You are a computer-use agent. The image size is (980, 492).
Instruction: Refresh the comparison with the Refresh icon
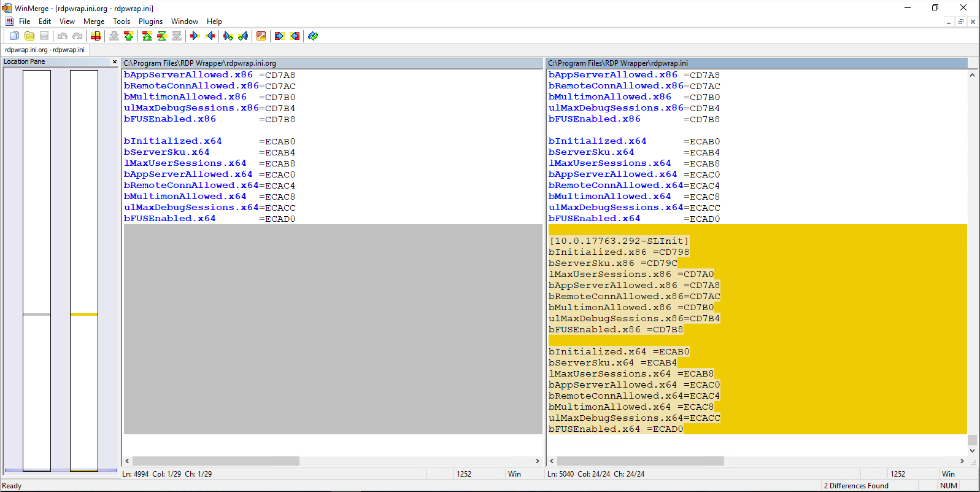pyautogui.click(x=313, y=36)
